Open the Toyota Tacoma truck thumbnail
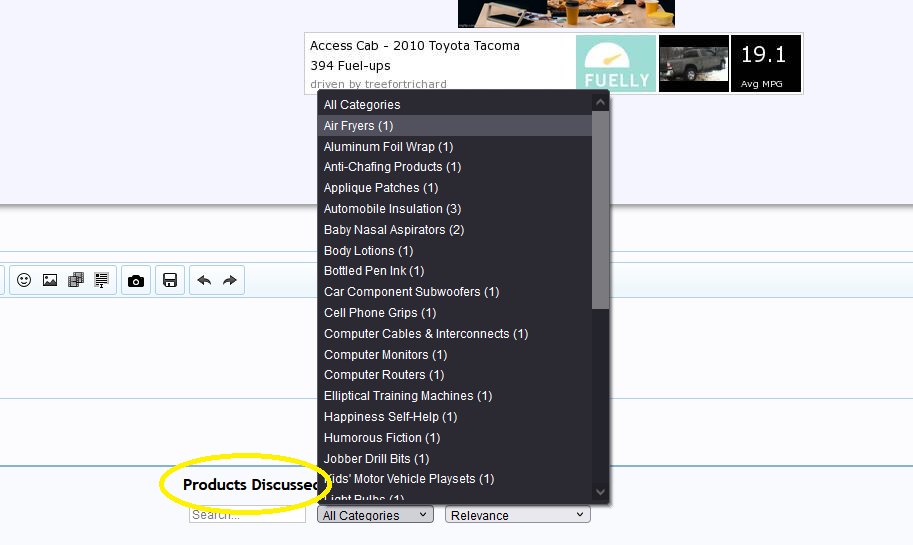 pyautogui.click(x=693, y=63)
